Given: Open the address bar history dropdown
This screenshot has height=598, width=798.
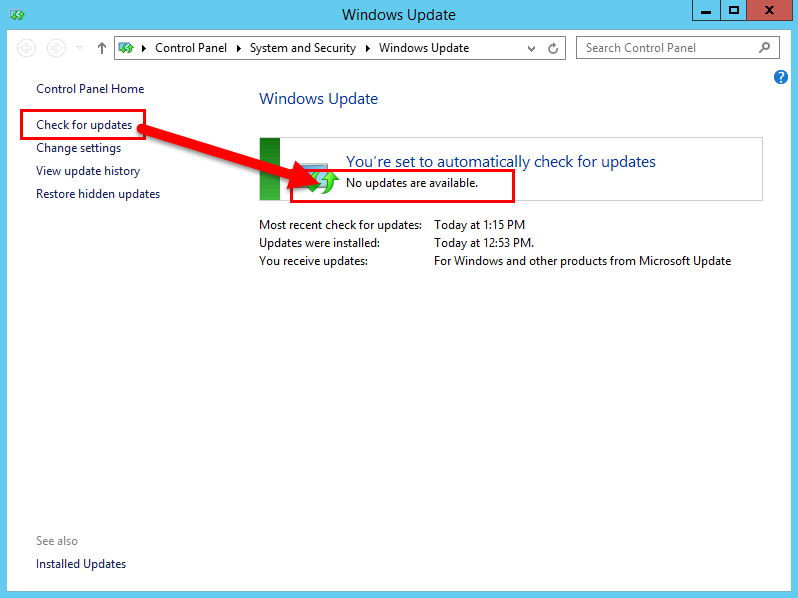Looking at the screenshot, I should click(x=531, y=48).
